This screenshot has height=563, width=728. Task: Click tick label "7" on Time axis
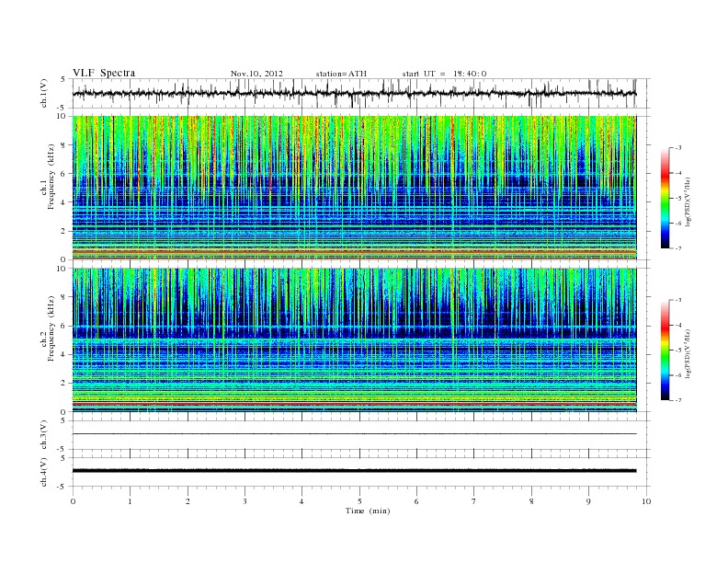(x=474, y=501)
